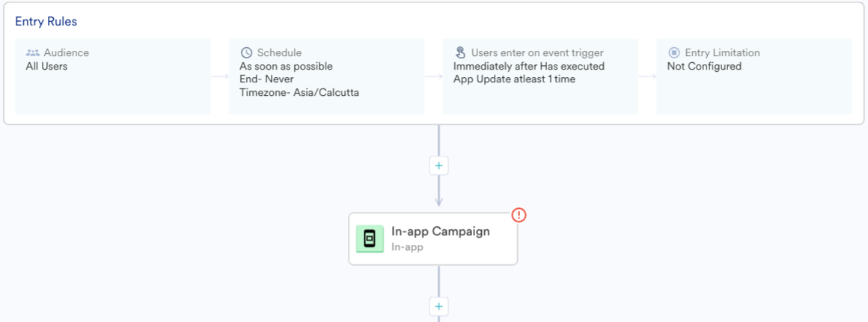This screenshot has height=322, width=868.
Task: Click the Entry Limitation stop icon
Action: pyautogui.click(x=673, y=52)
